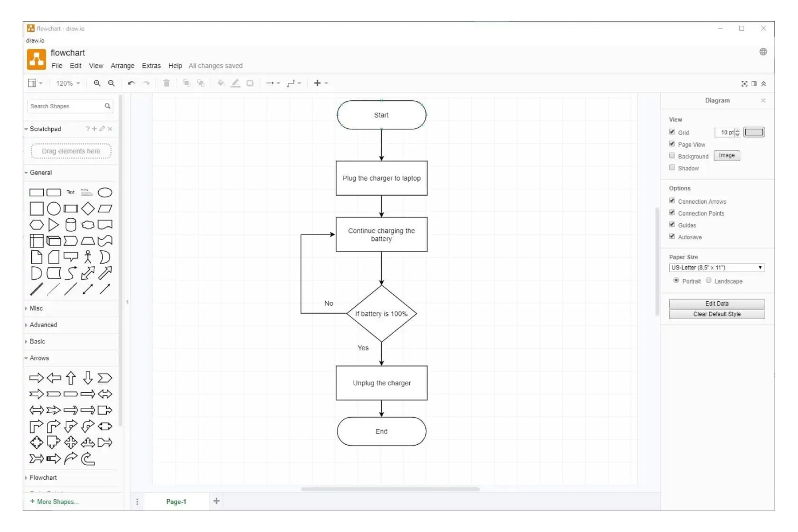Select the Landscape orientation
798x532 pixels.
709,280
